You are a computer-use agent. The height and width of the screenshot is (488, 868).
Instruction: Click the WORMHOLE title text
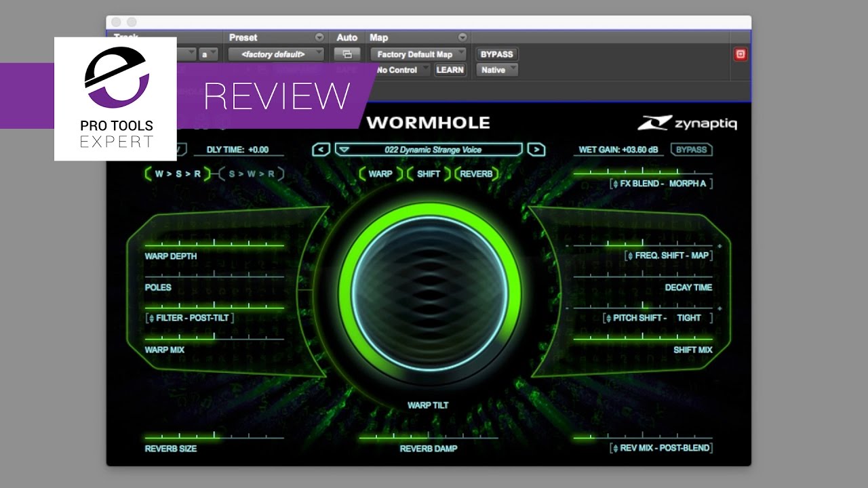point(428,123)
